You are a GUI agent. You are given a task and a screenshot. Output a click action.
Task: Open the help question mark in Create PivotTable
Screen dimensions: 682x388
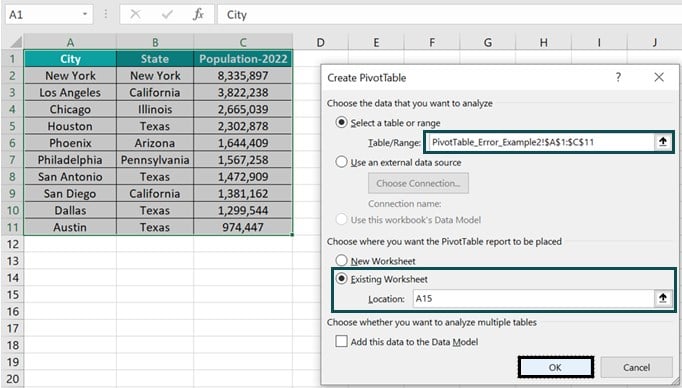click(x=618, y=77)
